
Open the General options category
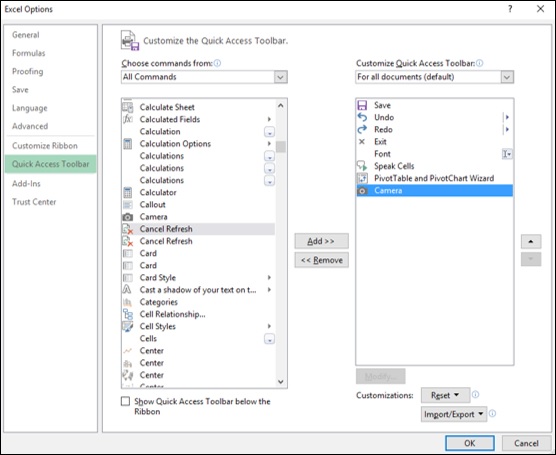tap(26, 35)
